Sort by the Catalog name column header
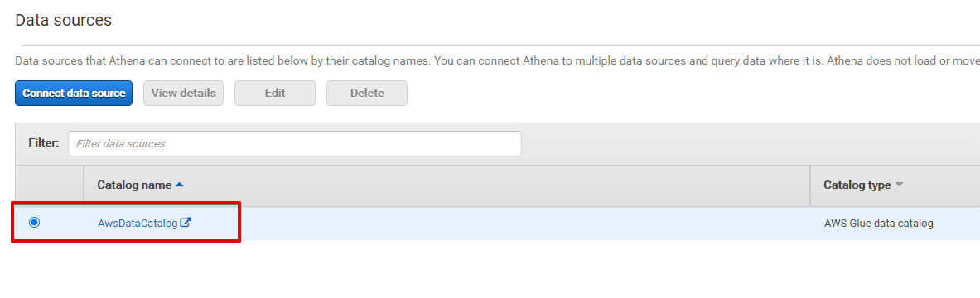This screenshot has width=980, height=298. click(133, 185)
